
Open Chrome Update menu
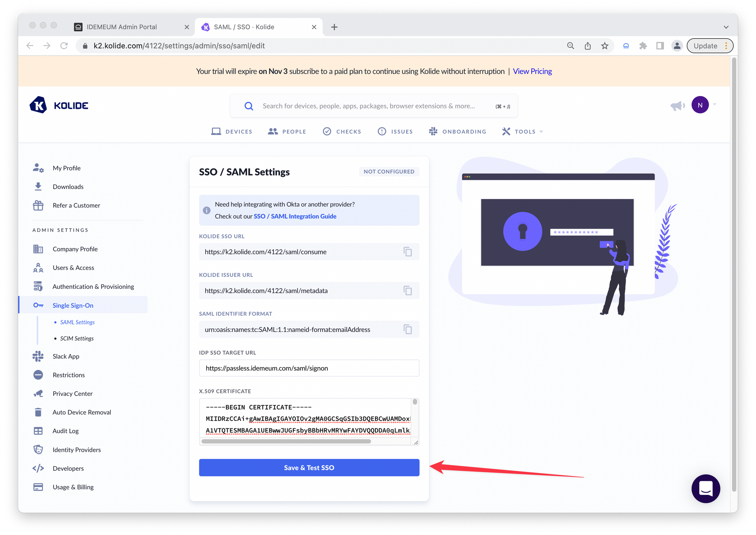[710, 46]
